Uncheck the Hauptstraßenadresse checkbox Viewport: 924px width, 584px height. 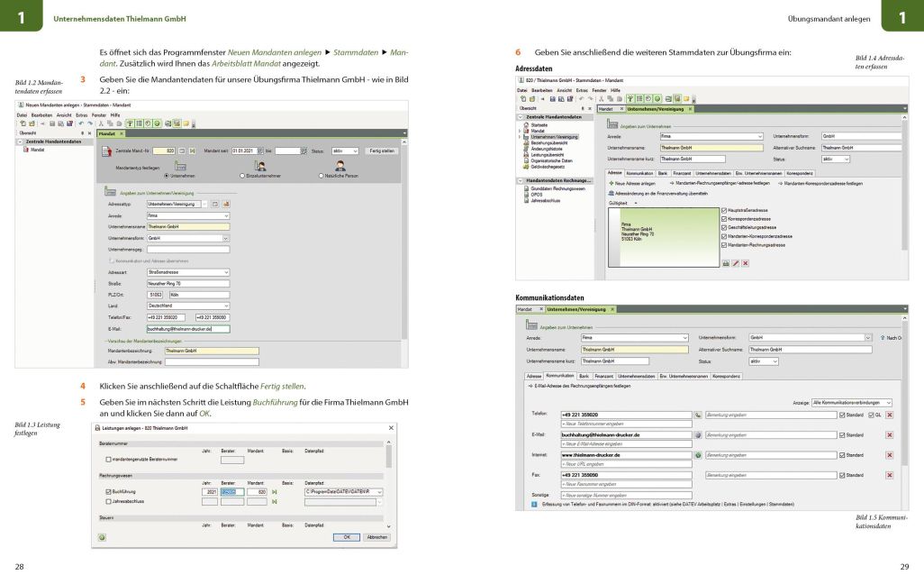(724, 210)
